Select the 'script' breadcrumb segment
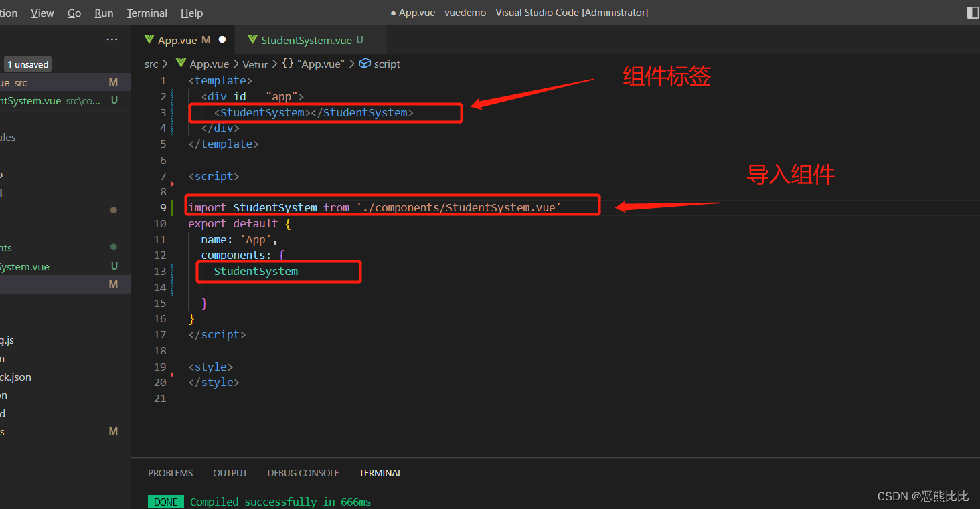This screenshot has height=509, width=980. [x=387, y=64]
